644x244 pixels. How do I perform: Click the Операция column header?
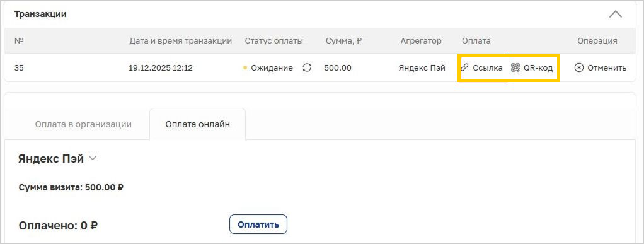[597, 40]
